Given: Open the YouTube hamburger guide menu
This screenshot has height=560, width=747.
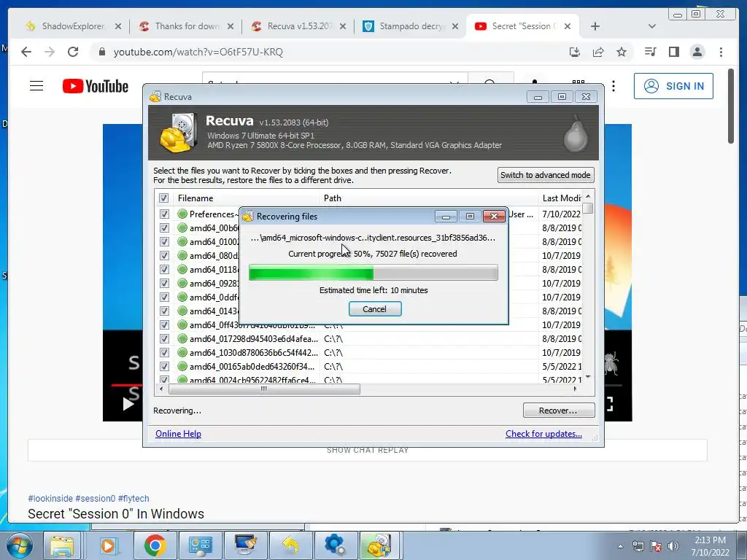Looking at the screenshot, I should point(36,86).
